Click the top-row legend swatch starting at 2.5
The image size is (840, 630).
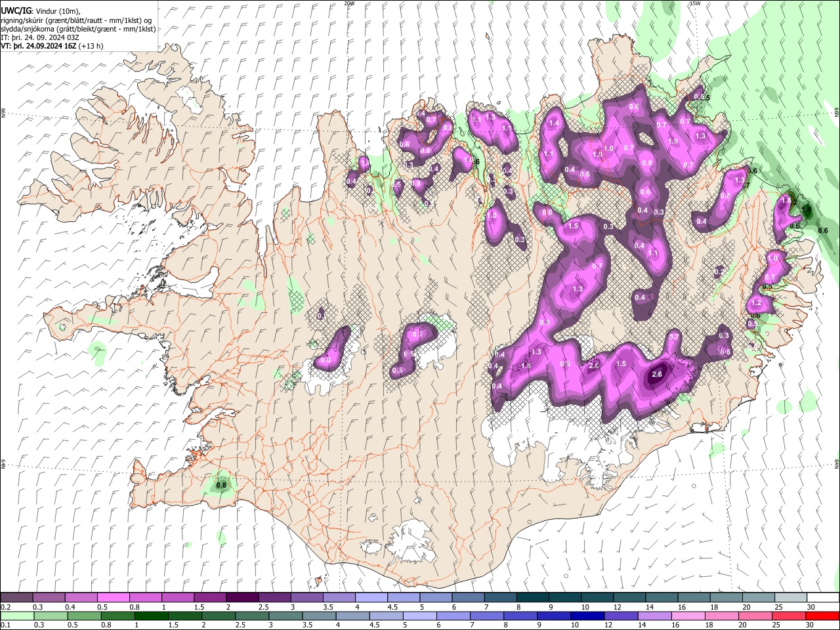pos(274,598)
